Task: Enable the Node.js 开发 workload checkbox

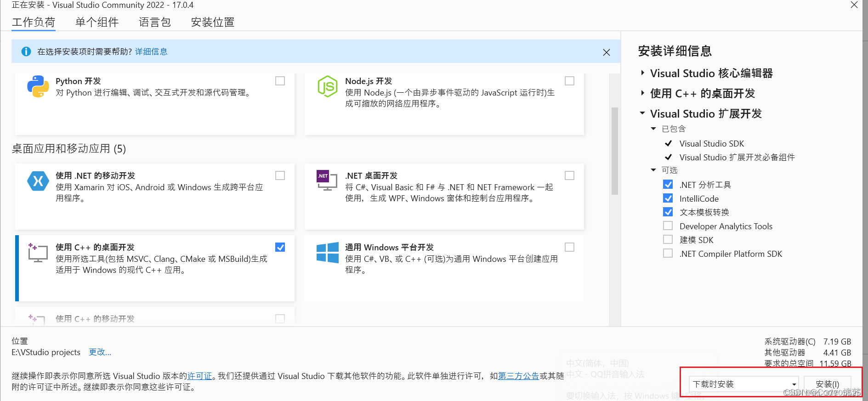Action: coord(569,81)
